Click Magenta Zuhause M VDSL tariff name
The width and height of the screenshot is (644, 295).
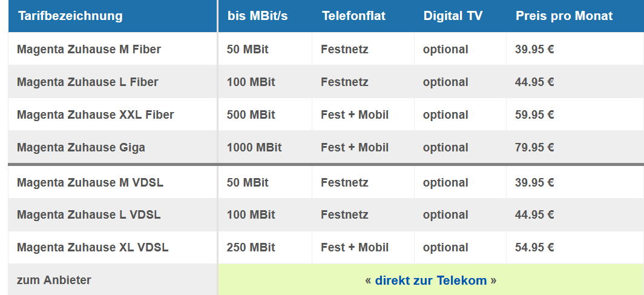click(x=90, y=182)
